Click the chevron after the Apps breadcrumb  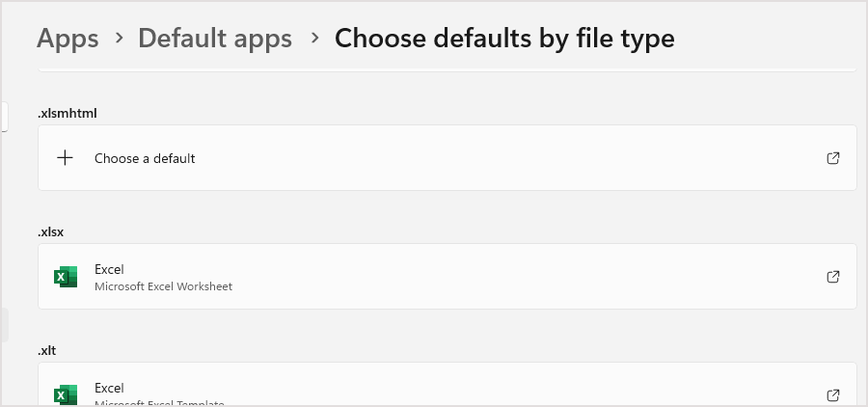119,39
